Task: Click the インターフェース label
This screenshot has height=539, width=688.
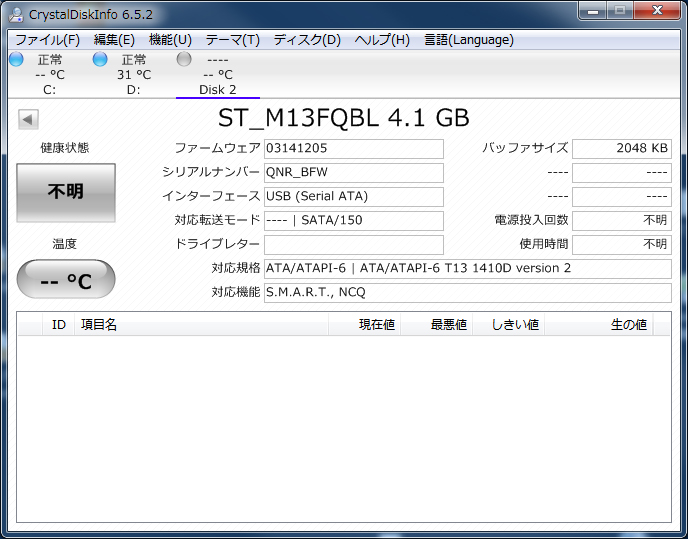Action: [211, 196]
